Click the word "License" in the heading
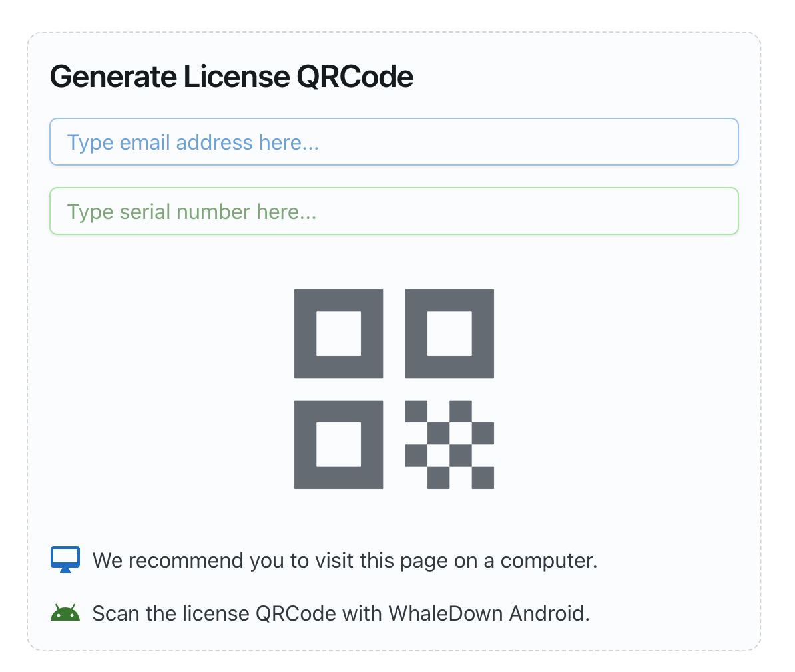Image resolution: width=795 pixels, height=672 pixels. [236, 77]
